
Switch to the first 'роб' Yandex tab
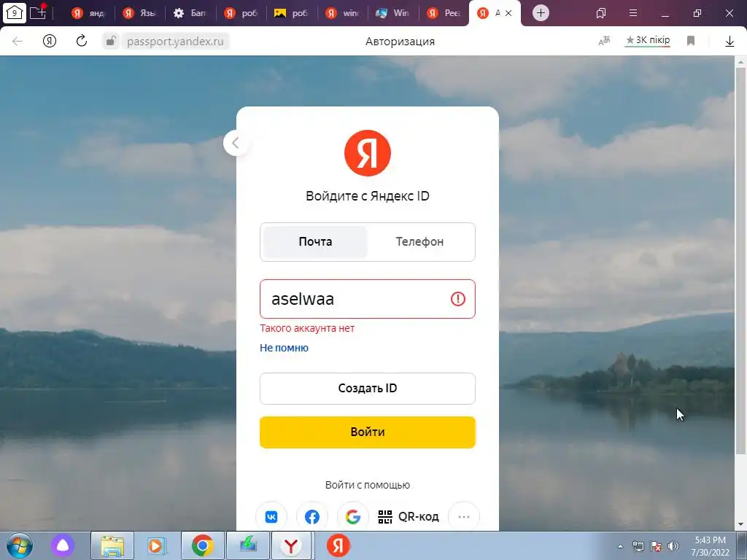tap(241, 13)
